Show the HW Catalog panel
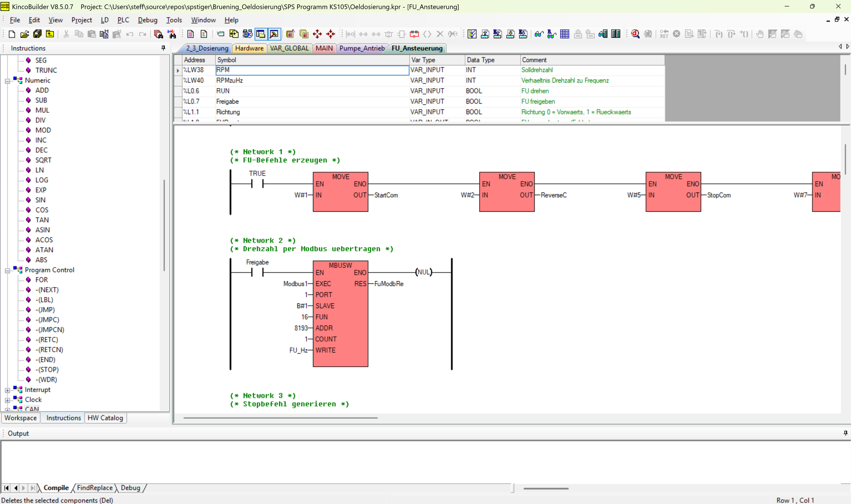 105,418
